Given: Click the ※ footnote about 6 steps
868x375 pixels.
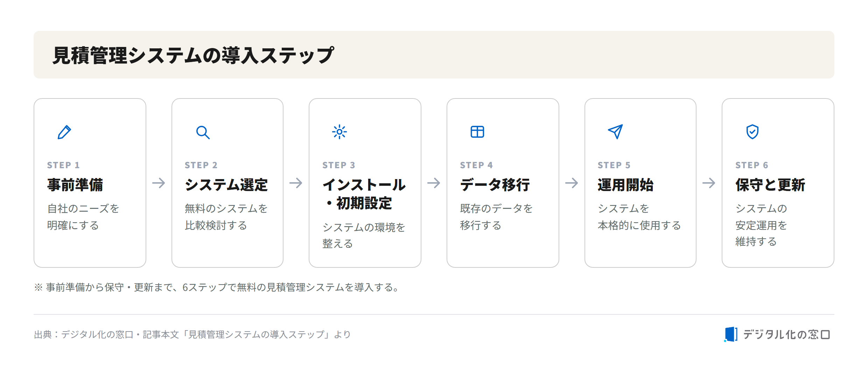Looking at the screenshot, I should point(217,287).
